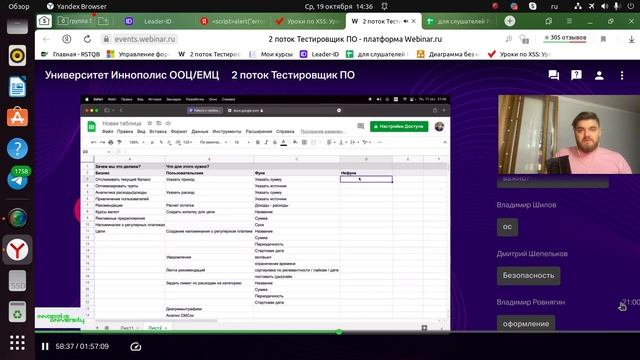
Task: Switch keyboard layout indicator ru
Action: (554, 6)
